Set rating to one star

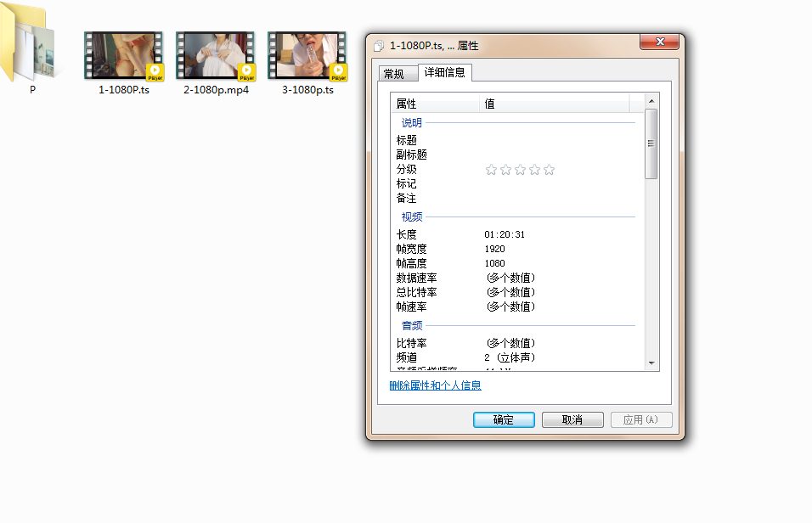pyautogui.click(x=491, y=170)
